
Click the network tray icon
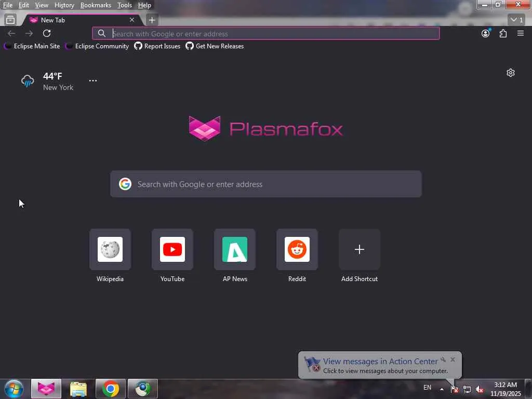point(467,389)
